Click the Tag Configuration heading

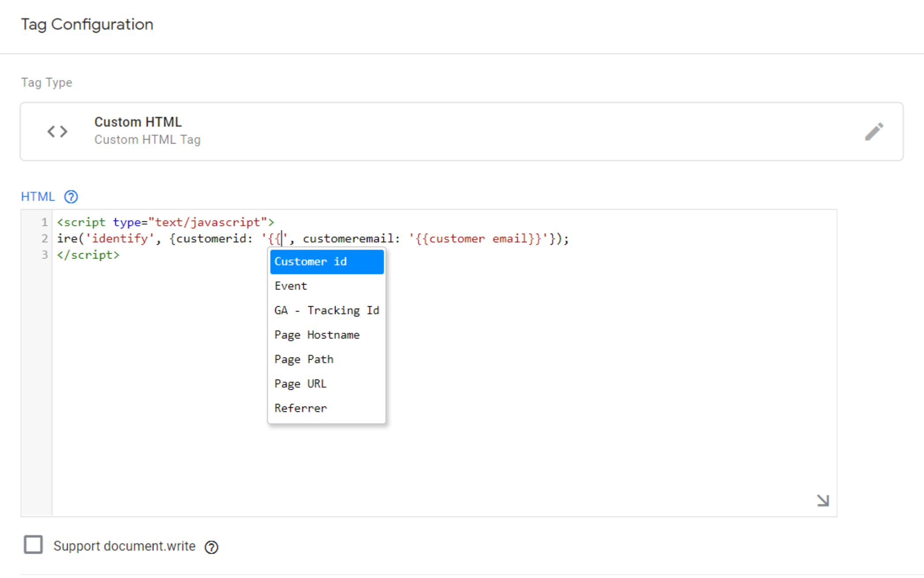pos(87,24)
